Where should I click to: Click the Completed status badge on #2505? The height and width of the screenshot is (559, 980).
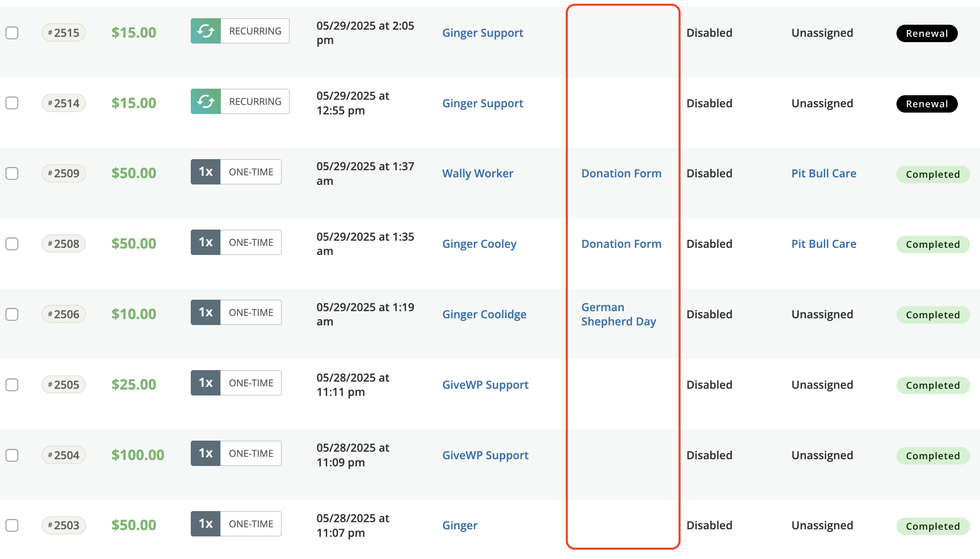[x=933, y=385]
